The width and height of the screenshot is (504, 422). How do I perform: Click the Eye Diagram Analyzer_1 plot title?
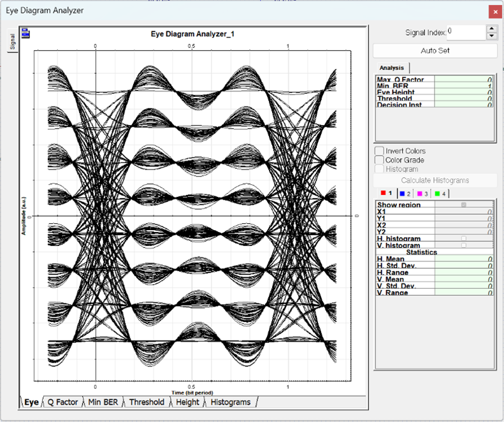192,34
